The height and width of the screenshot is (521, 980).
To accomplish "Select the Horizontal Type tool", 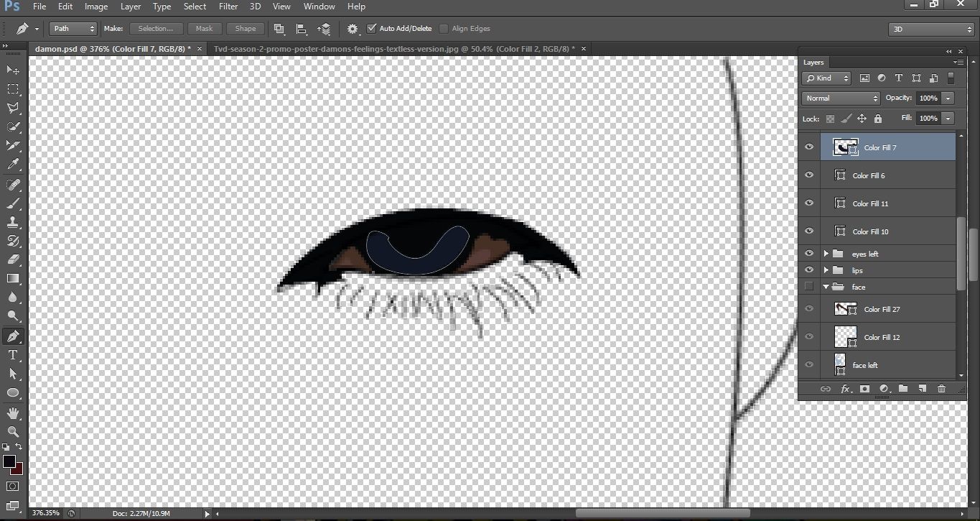I will pos(13,355).
